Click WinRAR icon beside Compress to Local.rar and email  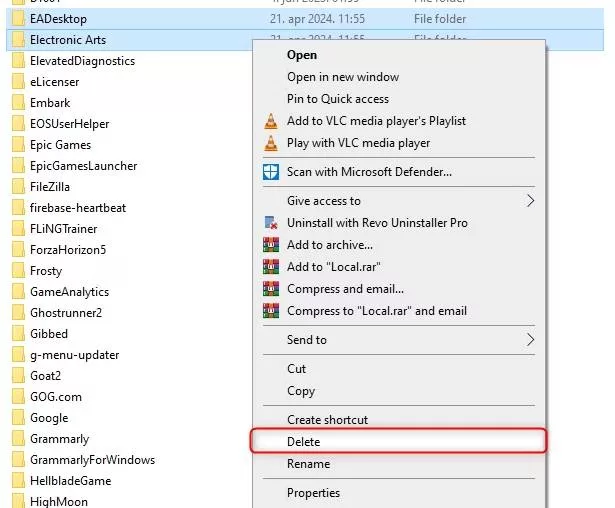tap(271, 311)
